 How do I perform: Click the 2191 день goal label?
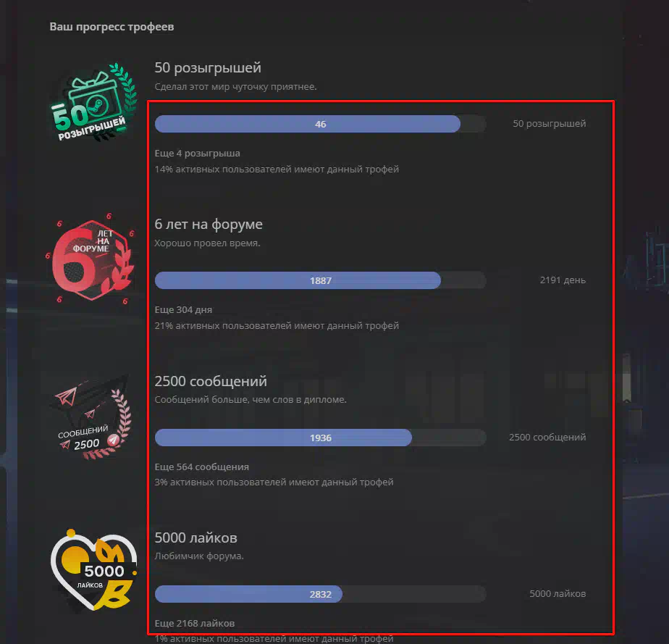[x=563, y=280]
